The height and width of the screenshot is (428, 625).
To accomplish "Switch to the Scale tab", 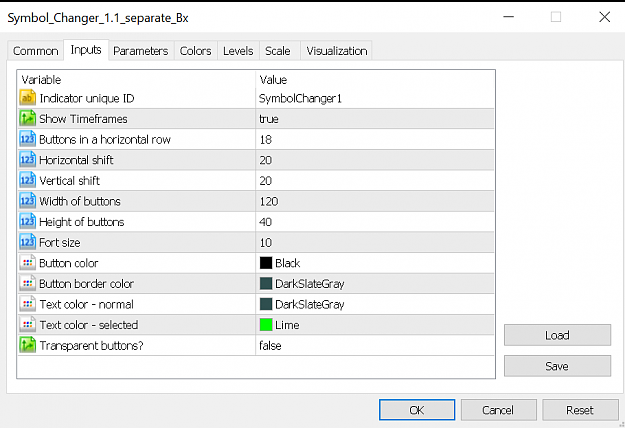I will tap(278, 51).
